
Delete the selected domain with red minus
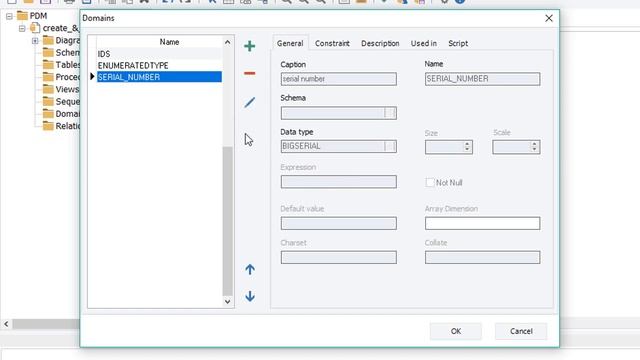pyautogui.click(x=249, y=73)
